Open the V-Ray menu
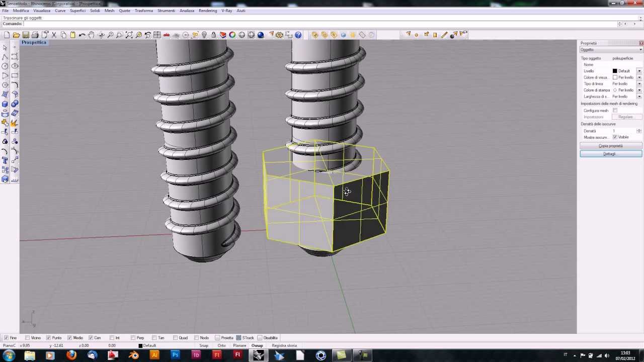The image size is (644, 362). tap(226, 11)
